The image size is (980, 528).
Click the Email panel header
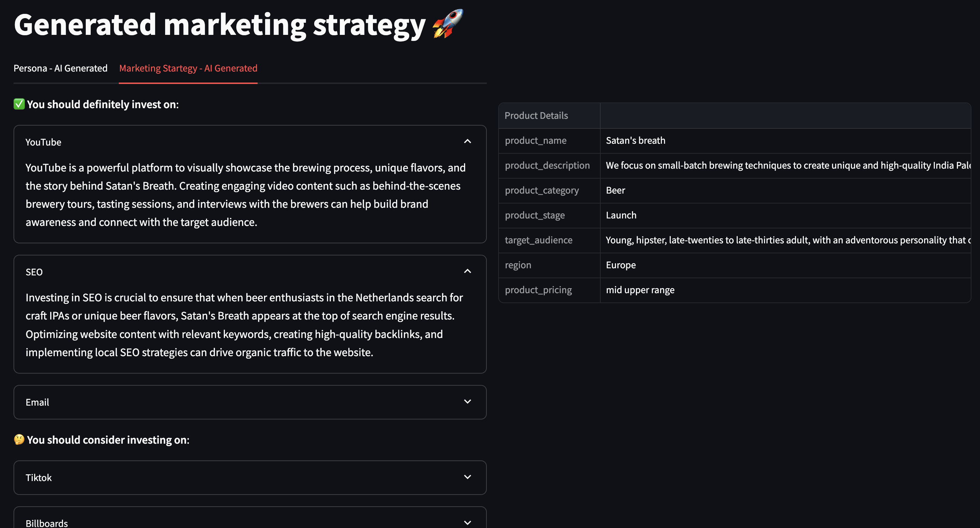37,402
